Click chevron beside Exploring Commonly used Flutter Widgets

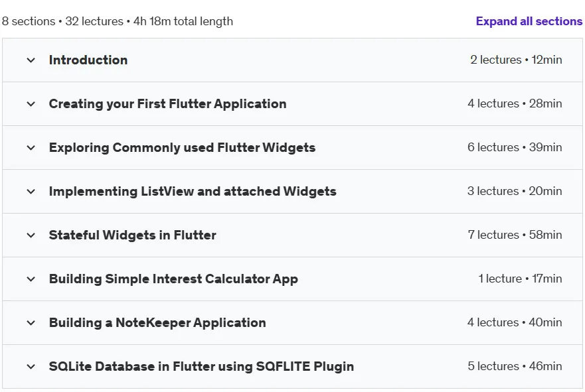(x=31, y=147)
